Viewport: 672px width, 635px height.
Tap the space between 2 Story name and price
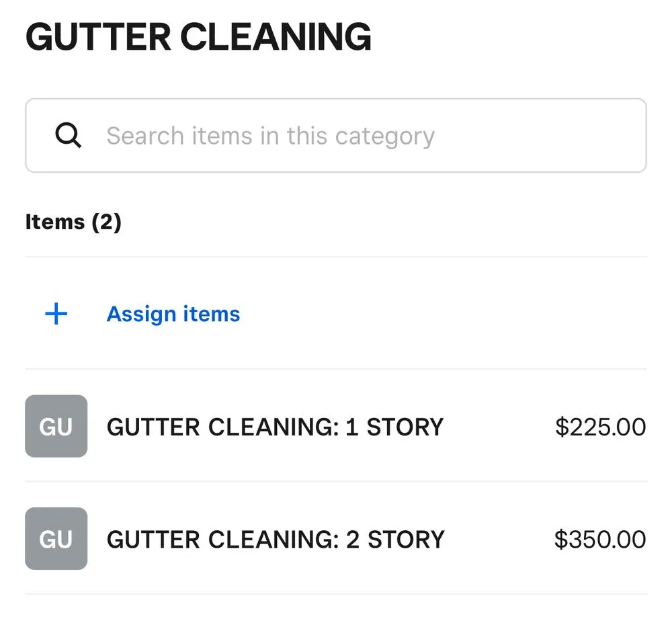click(x=497, y=539)
